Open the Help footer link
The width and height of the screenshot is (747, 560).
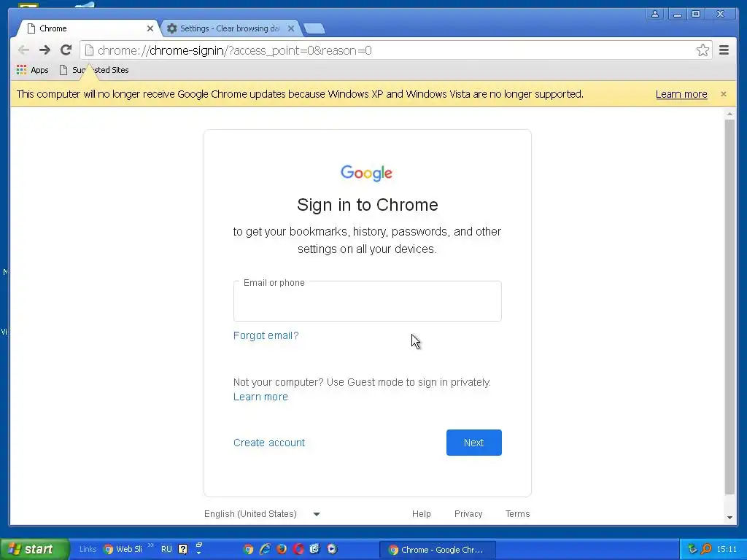pyautogui.click(x=422, y=514)
